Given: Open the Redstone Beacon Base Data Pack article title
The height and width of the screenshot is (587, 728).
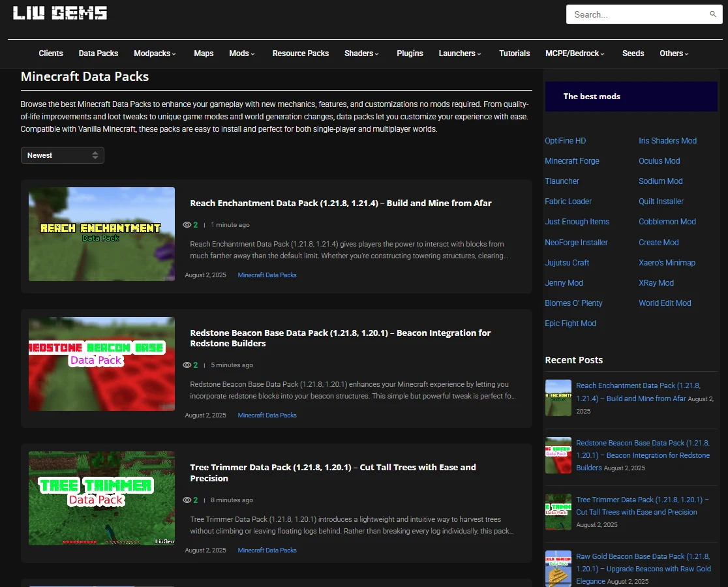Looking at the screenshot, I should (x=341, y=339).
